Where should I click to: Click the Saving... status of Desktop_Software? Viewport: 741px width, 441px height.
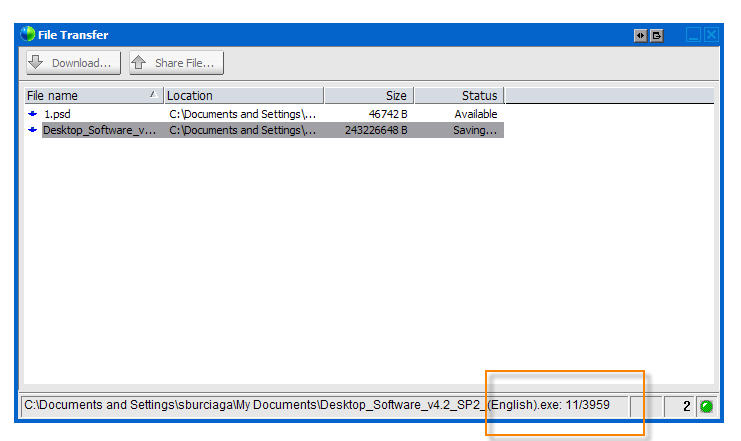tap(475, 130)
